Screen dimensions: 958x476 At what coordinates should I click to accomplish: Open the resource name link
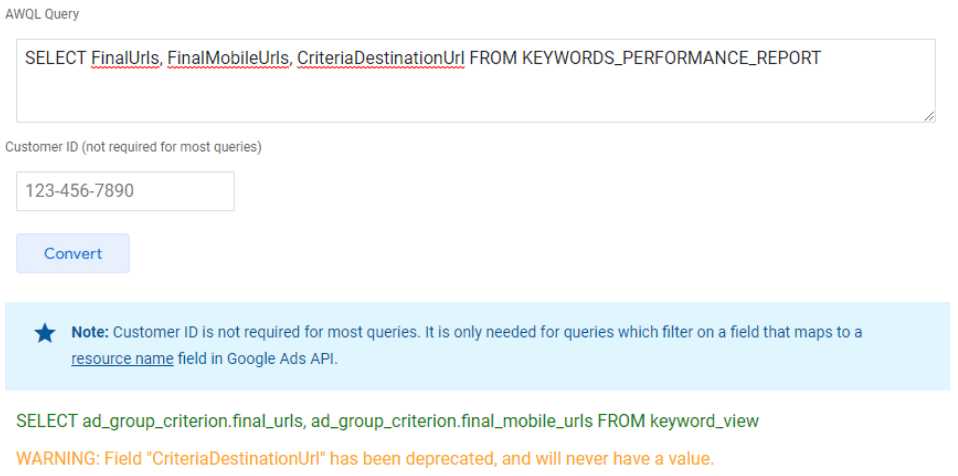[x=122, y=359]
